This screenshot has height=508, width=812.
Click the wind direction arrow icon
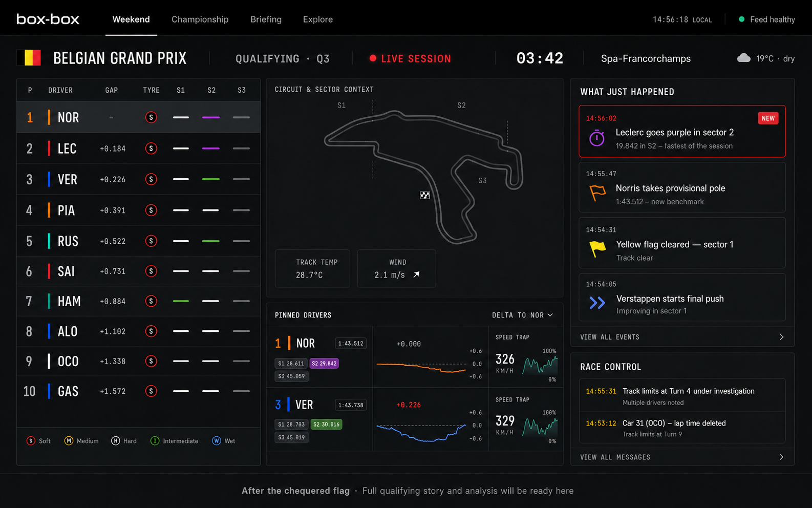click(x=416, y=275)
